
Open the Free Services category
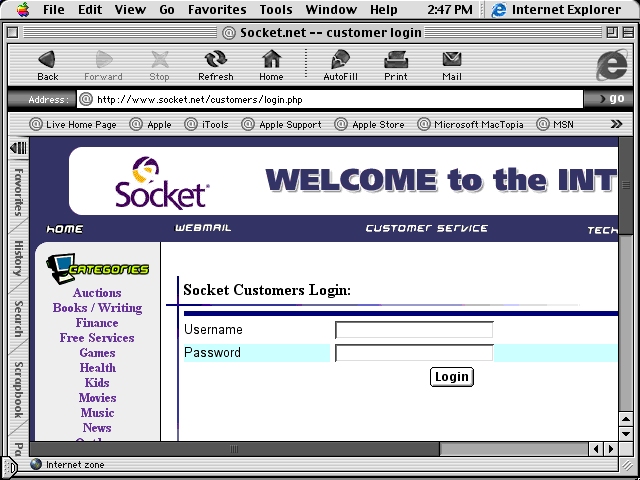click(x=97, y=338)
